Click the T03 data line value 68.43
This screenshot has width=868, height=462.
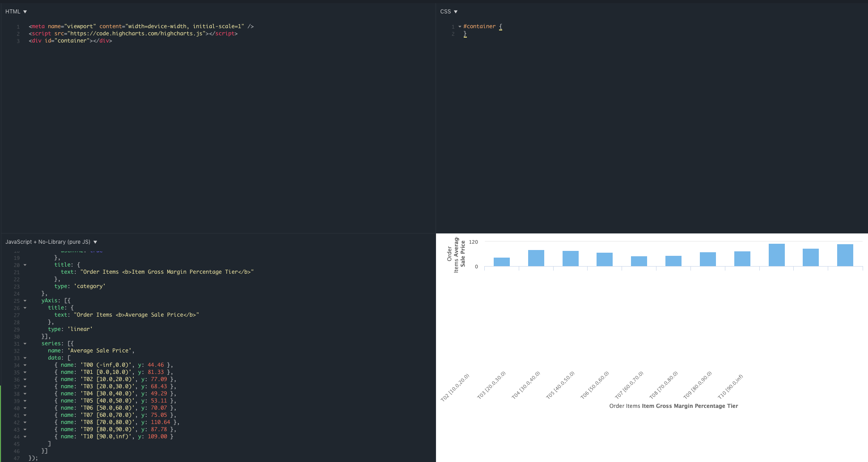click(x=159, y=386)
